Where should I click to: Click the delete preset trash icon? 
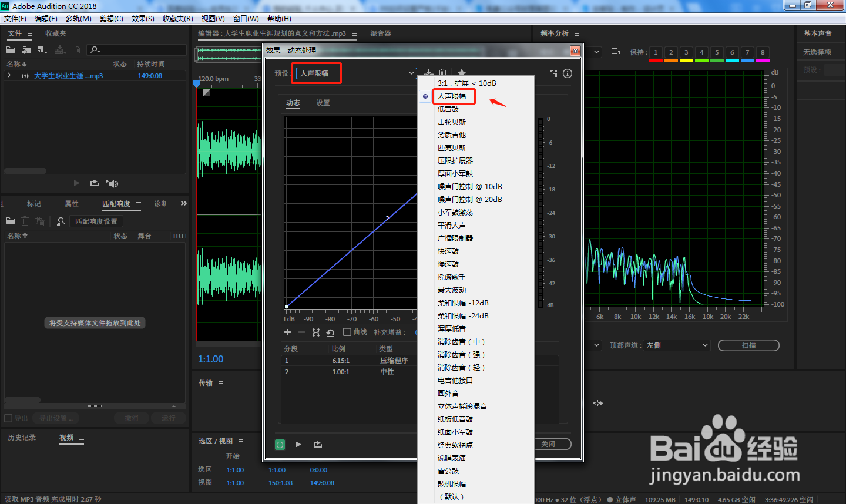[443, 73]
